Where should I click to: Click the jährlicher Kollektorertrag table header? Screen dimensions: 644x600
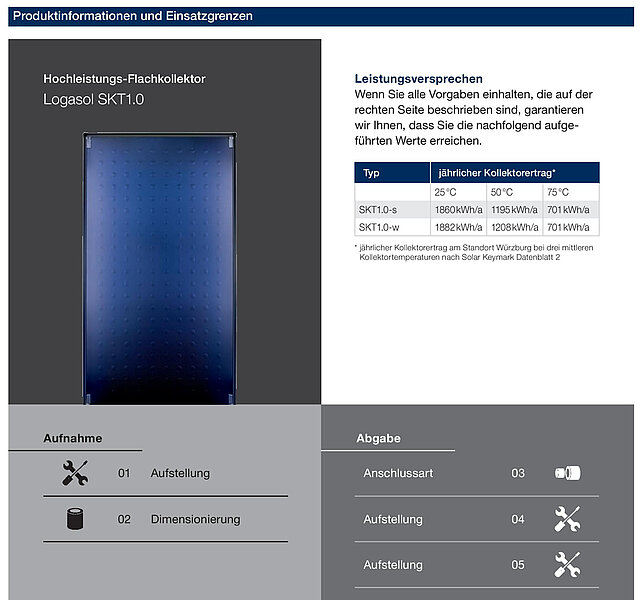click(497, 173)
